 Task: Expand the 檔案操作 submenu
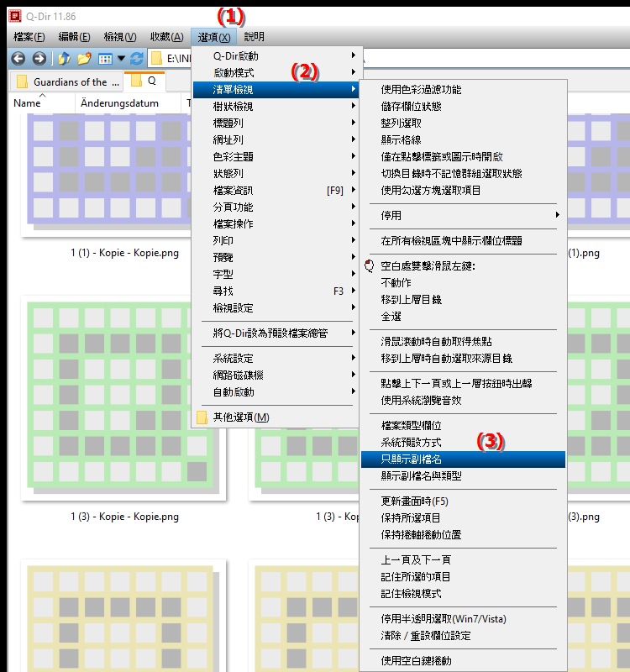point(276,224)
